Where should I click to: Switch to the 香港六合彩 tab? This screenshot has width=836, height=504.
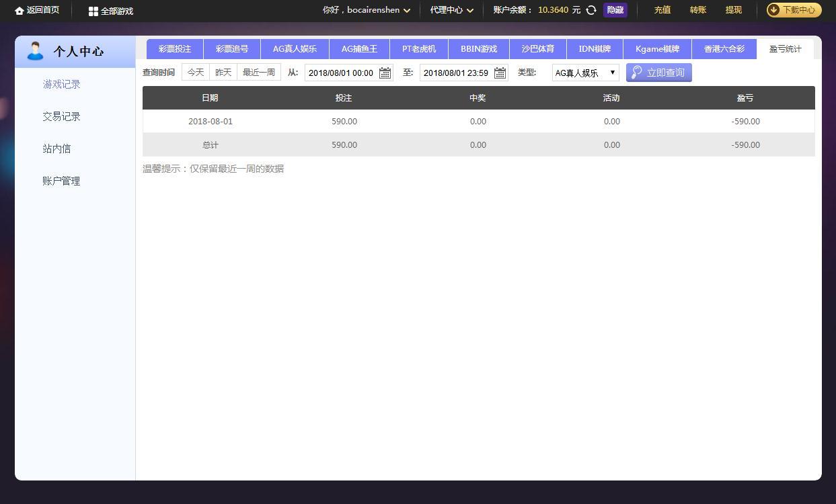click(724, 49)
